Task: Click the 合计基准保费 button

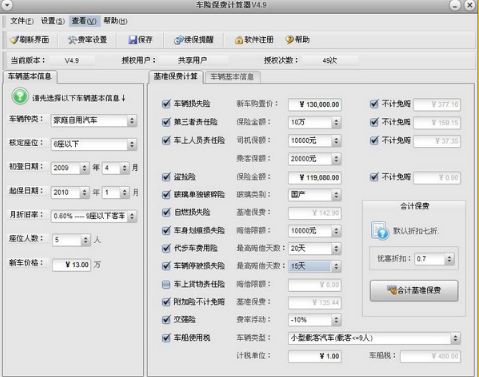Action: (x=414, y=291)
